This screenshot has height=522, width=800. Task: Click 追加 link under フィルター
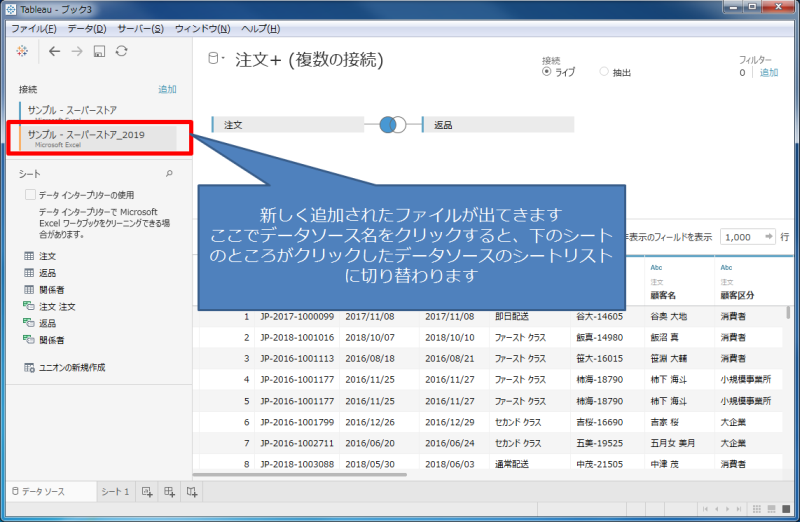(768, 72)
